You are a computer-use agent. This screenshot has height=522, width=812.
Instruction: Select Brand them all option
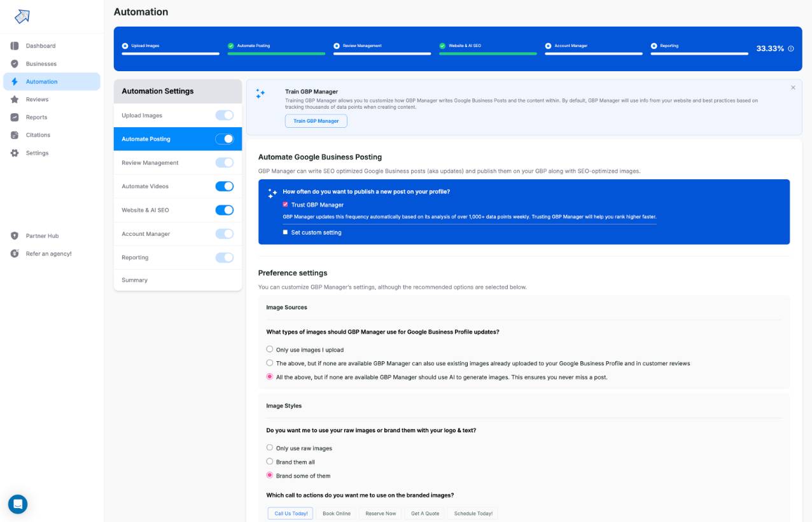(270, 462)
